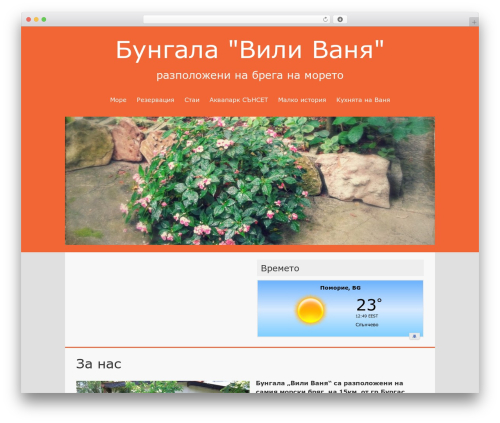This screenshot has width=500, height=423.
Task: Click the small weather widget info icon
Action: [x=414, y=336]
